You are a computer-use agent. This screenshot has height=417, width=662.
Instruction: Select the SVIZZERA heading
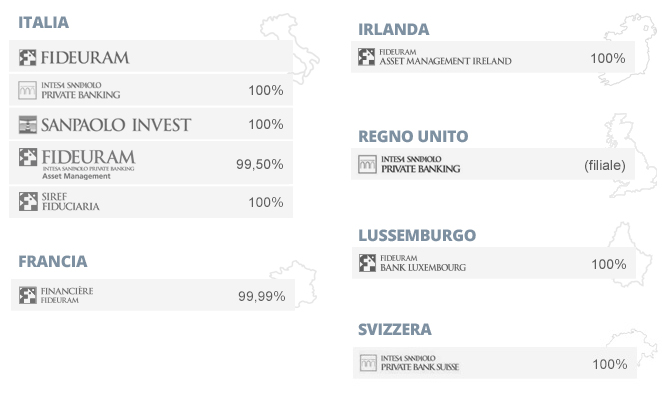[x=395, y=329]
